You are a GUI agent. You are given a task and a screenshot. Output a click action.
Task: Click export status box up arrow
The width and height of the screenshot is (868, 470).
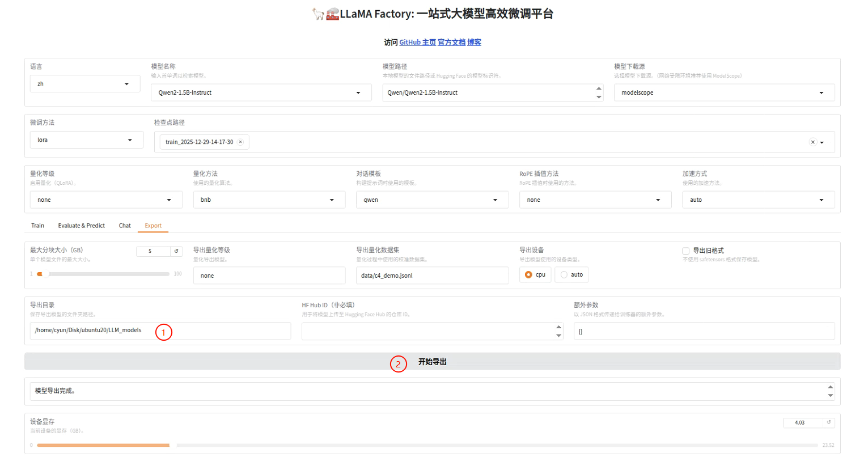[830, 387]
